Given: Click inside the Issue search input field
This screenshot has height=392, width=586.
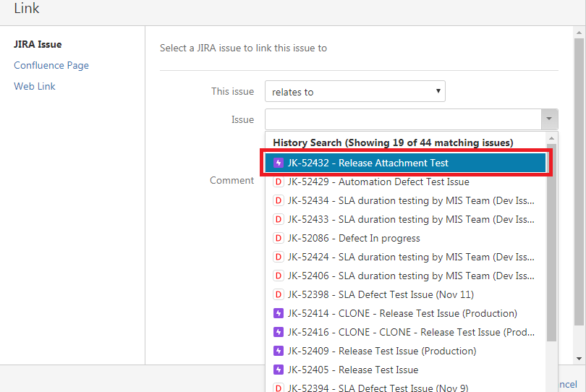Looking at the screenshot, I should tap(403, 119).
